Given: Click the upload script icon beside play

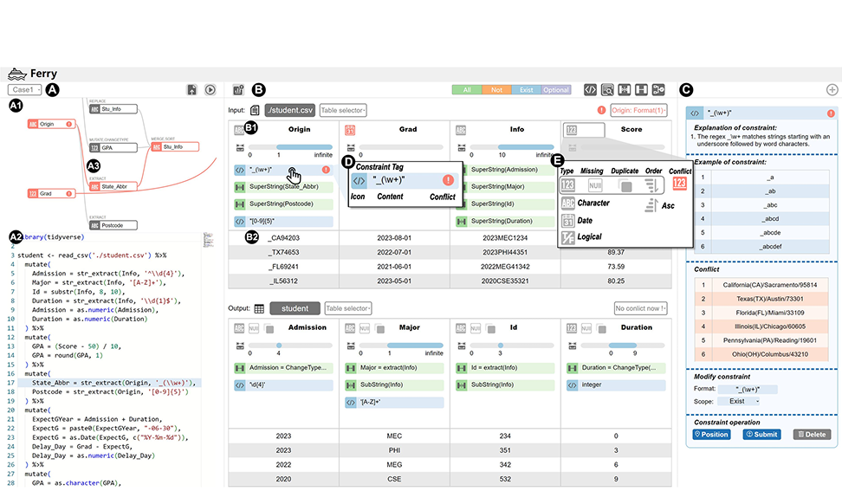Looking at the screenshot, I should pos(192,89).
